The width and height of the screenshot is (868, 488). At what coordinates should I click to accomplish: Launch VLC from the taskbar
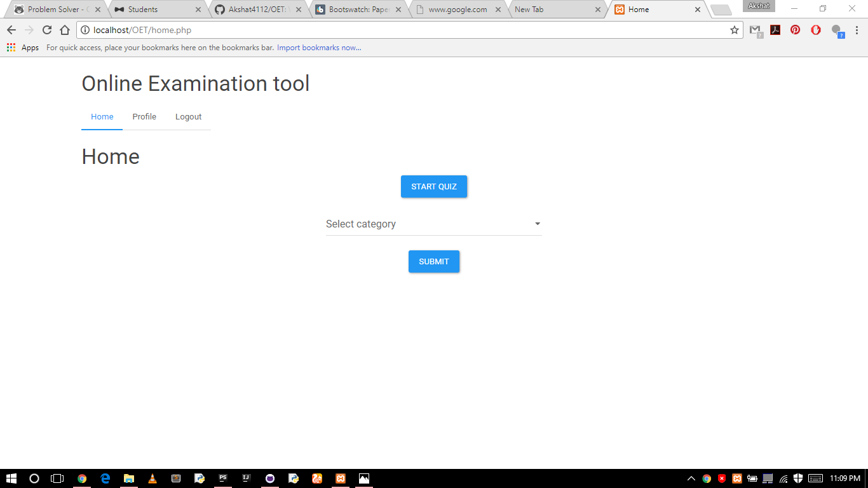click(x=152, y=478)
